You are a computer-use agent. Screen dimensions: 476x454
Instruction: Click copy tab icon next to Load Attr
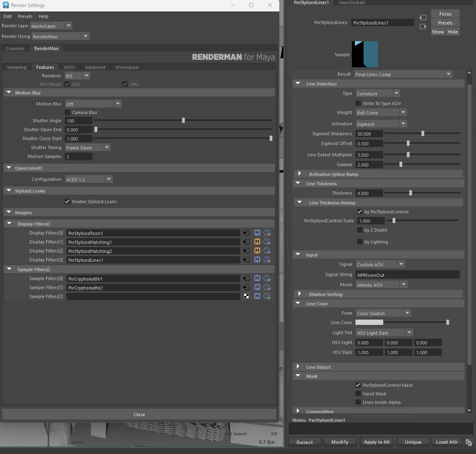[469, 443]
